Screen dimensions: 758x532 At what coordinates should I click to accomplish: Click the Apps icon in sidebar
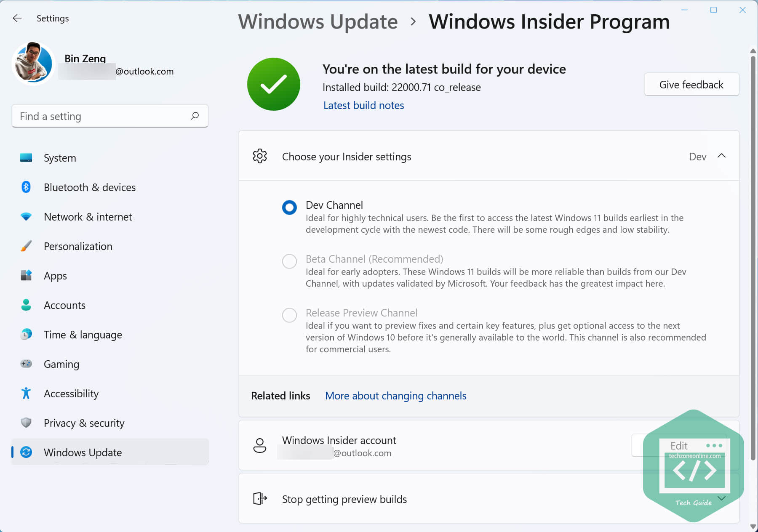click(x=26, y=276)
